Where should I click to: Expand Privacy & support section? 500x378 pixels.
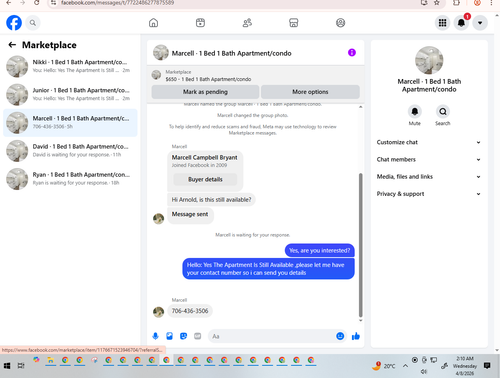pos(429,194)
